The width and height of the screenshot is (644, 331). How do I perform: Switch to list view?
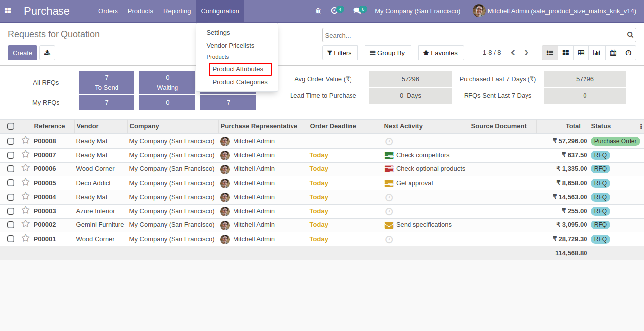550,53
